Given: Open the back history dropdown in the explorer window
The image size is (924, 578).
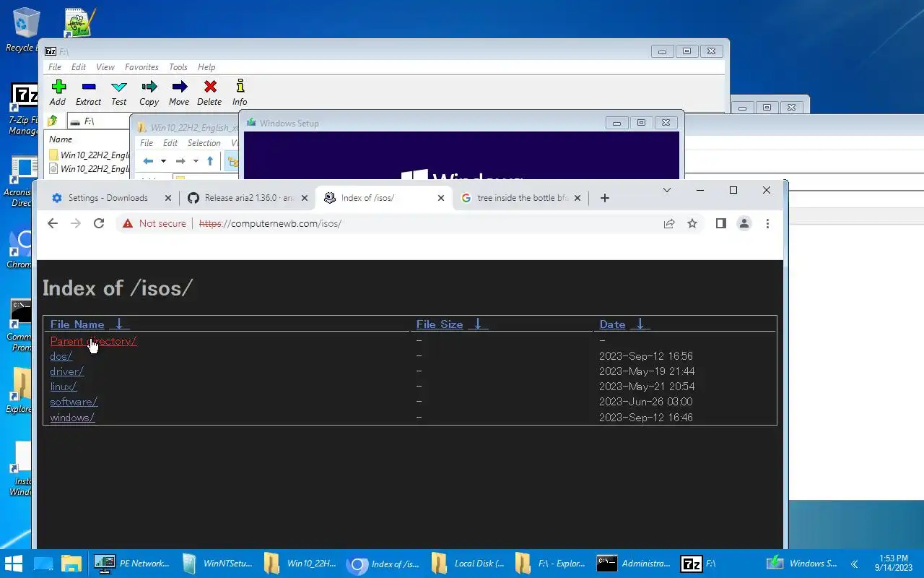Looking at the screenshot, I should (163, 161).
